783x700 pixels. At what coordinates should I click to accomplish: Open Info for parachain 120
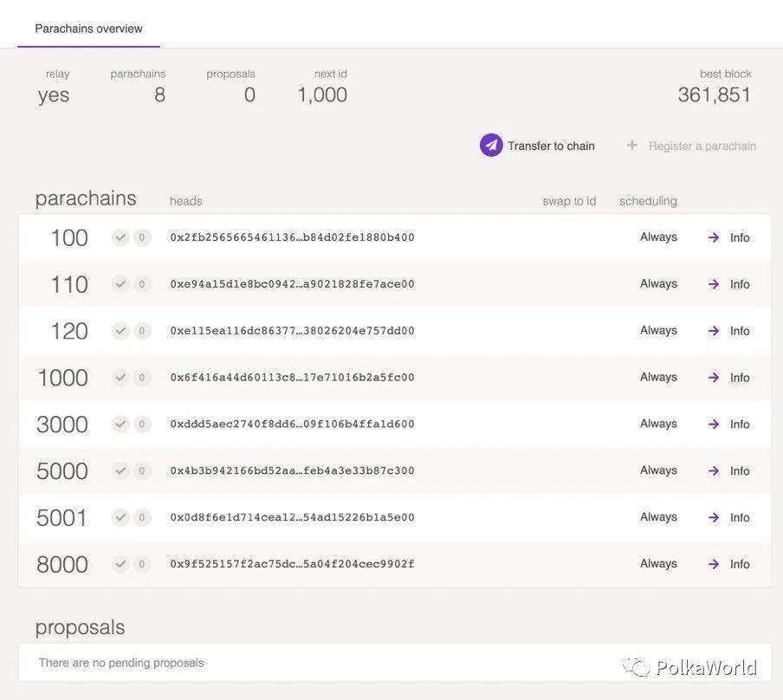click(740, 331)
